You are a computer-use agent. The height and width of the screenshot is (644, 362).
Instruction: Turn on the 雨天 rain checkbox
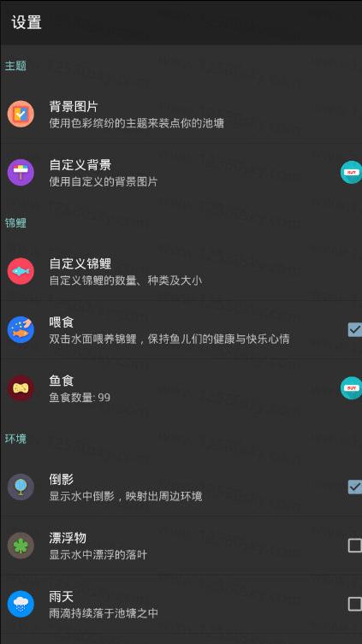(354, 604)
